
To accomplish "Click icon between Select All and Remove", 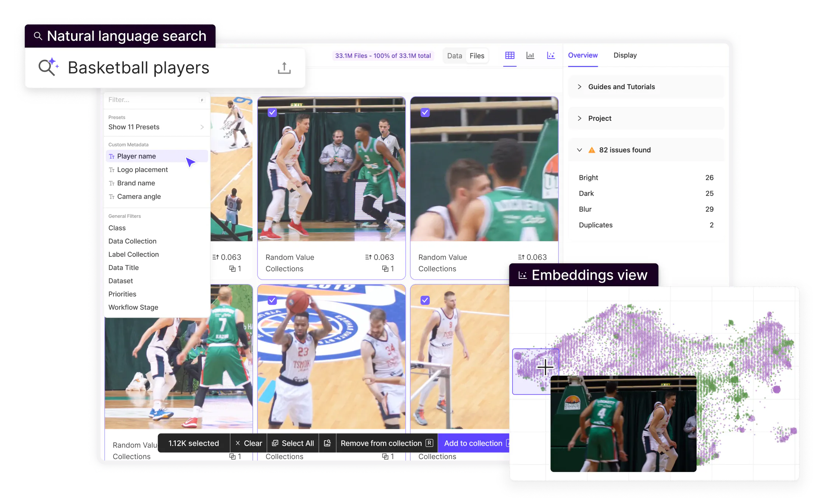I will tap(327, 443).
